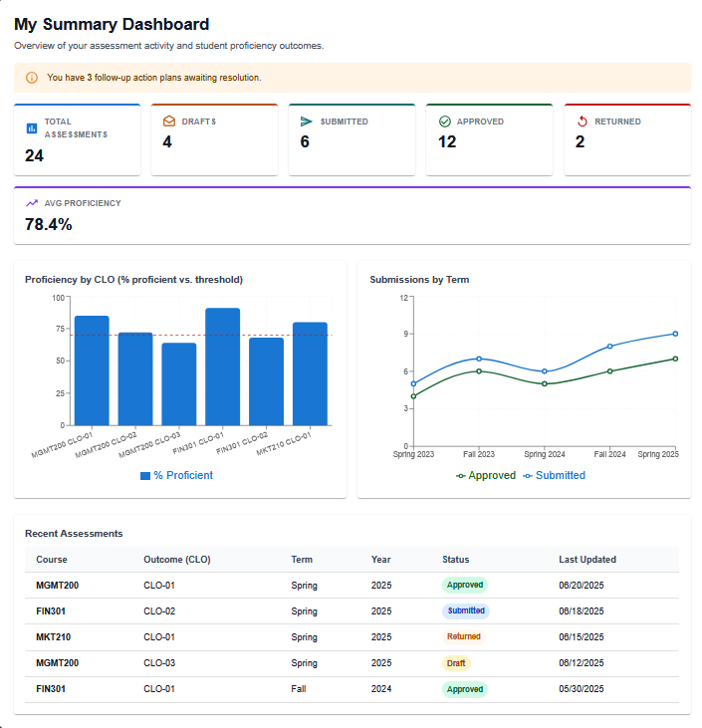
Task: Select the MGMT200 CLO-03 bar in chart
Action: point(179,384)
